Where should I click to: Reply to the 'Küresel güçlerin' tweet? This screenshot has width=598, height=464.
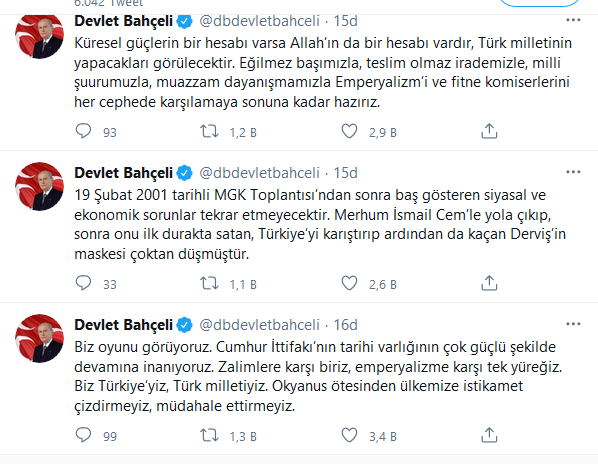(x=83, y=131)
